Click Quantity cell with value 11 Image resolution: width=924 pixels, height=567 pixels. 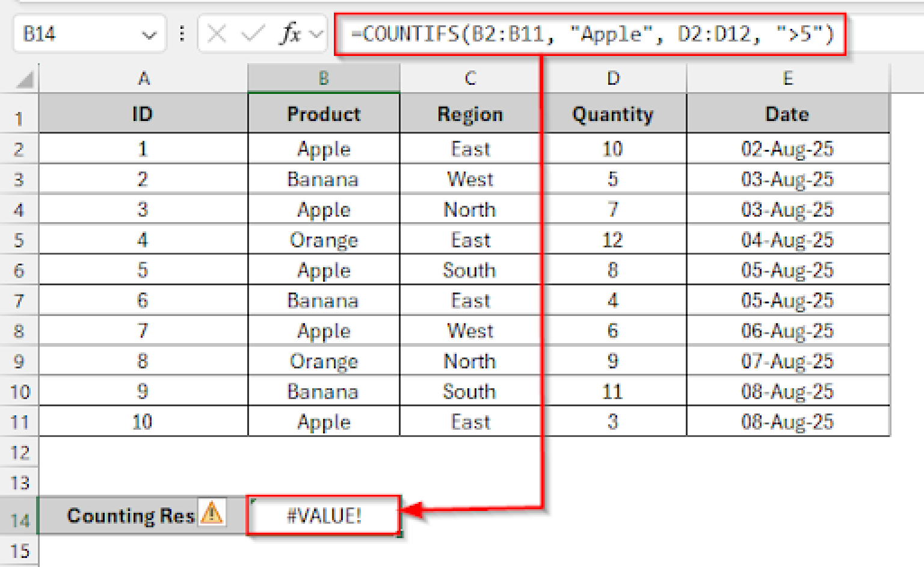click(x=613, y=391)
